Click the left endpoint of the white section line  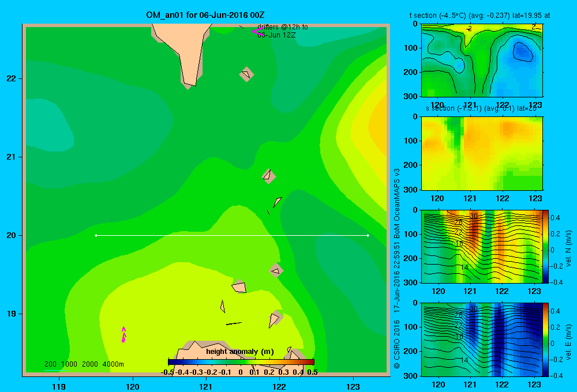tap(96, 235)
